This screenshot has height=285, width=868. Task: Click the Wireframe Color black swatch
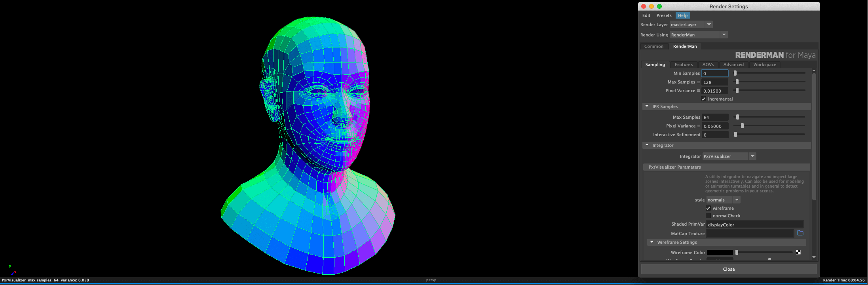tap(720, 253)
